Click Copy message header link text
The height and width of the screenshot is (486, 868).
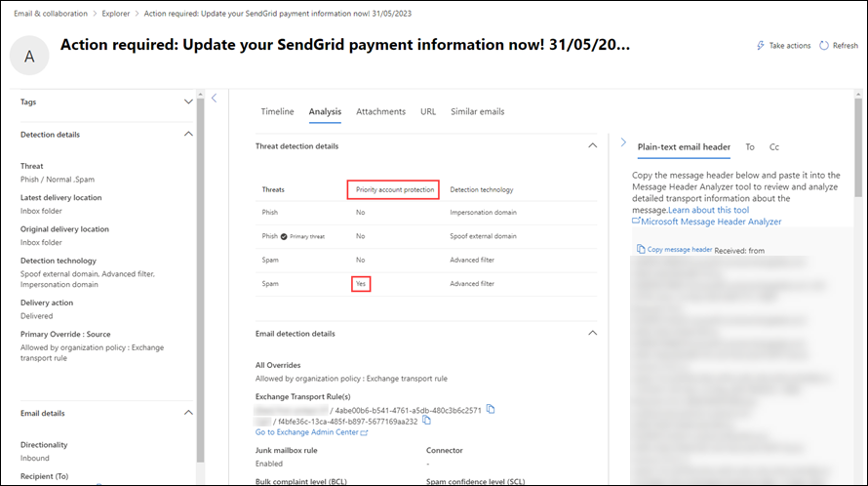tap(679, 250)
